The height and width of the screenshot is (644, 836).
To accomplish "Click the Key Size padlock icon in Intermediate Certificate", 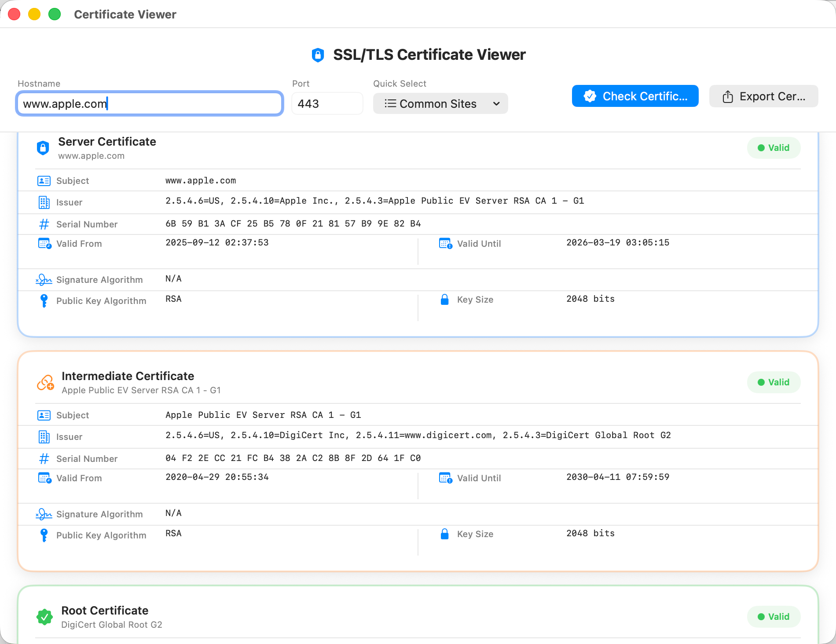I will coord(444,534).
